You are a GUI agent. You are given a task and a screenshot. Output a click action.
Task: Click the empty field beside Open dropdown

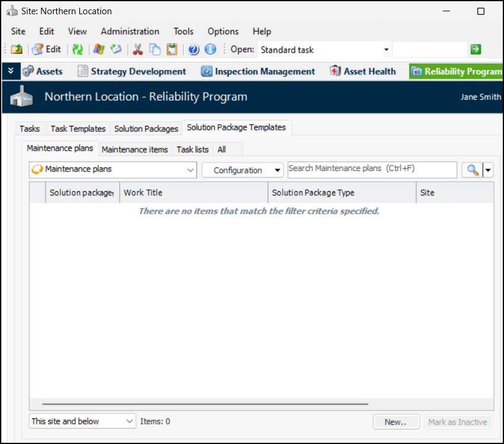[429, 49]
